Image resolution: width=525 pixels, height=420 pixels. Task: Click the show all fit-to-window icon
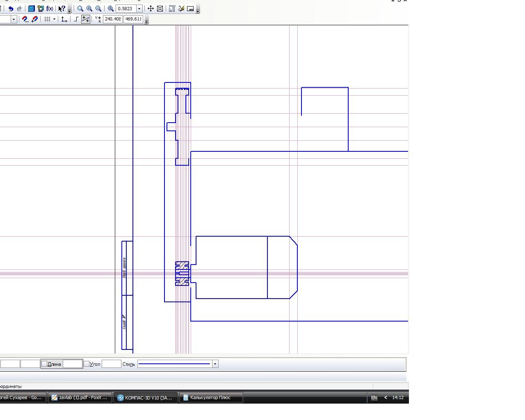[x=160, y=9]
